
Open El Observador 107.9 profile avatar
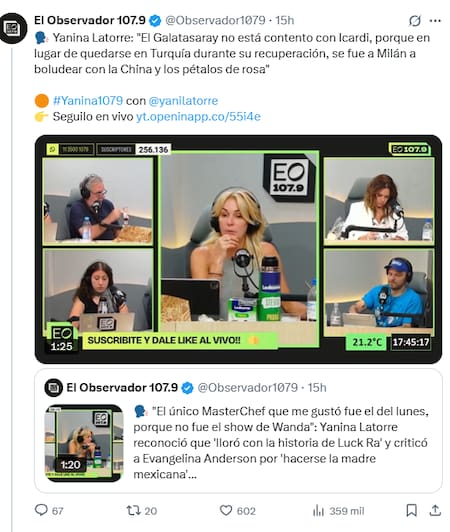[13, 28]
